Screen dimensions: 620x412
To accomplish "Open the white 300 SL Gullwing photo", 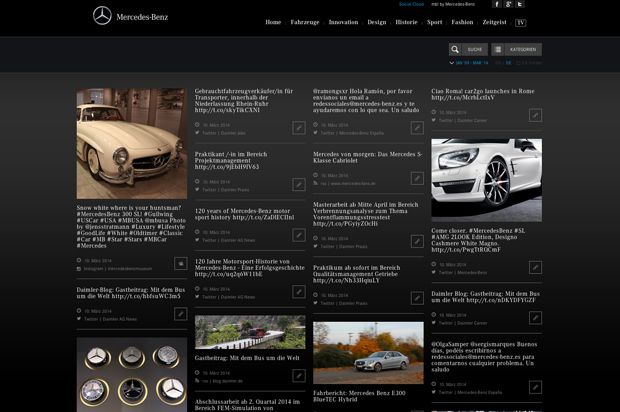I will tap(132, 144).
